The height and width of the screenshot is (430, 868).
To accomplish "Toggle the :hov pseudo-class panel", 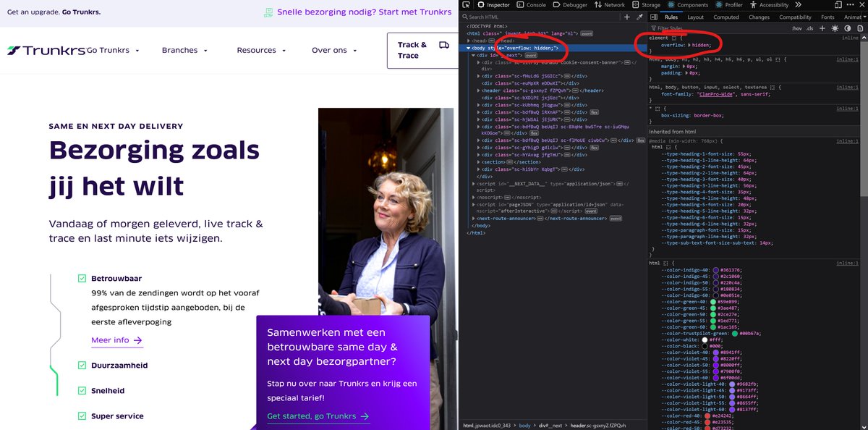I will coord(797,28).
